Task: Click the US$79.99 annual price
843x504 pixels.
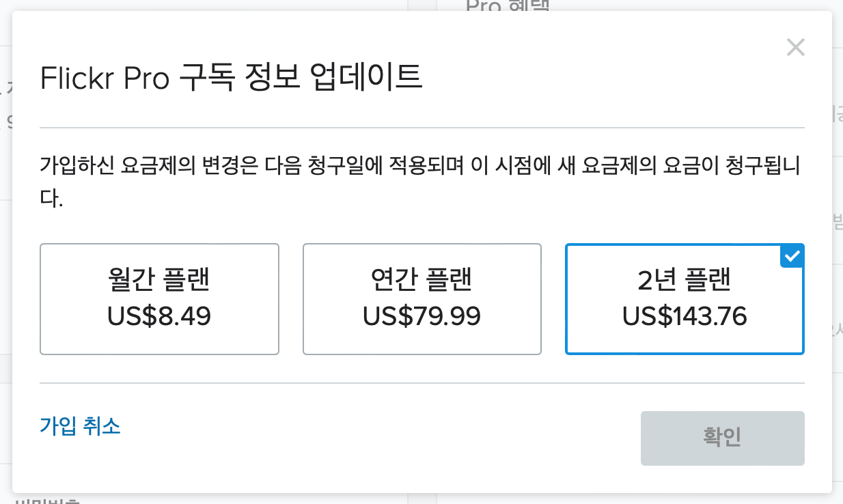Action: 421,316
